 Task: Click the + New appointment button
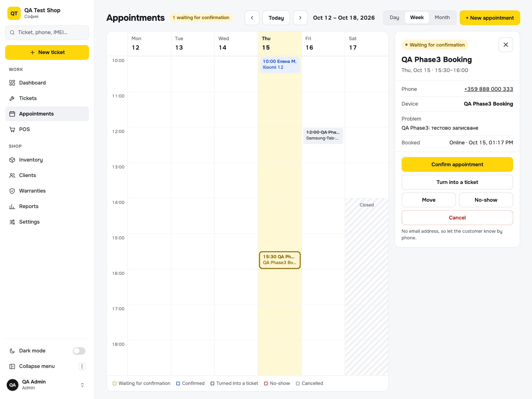(x=490, y=18)
